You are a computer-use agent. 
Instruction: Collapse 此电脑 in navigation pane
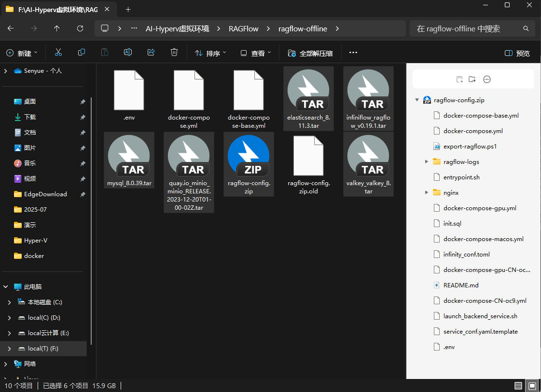click(x=5, y=286)
